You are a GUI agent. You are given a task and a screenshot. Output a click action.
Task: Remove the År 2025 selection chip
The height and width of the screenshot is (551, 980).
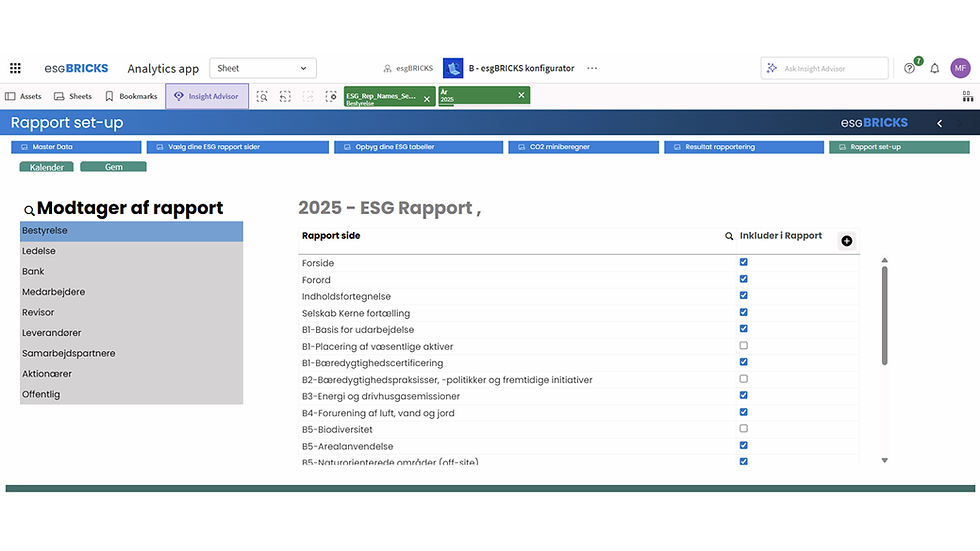tap(521, 95)
